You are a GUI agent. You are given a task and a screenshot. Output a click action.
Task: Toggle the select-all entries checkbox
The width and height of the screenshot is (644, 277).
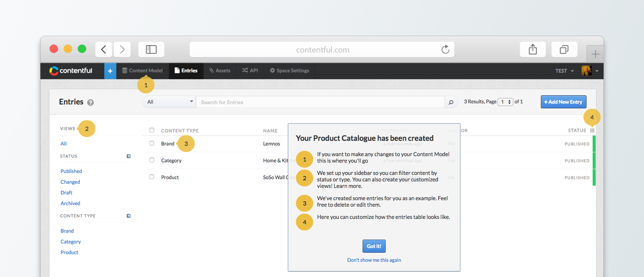pyautogui.click(x=152, y=130)
